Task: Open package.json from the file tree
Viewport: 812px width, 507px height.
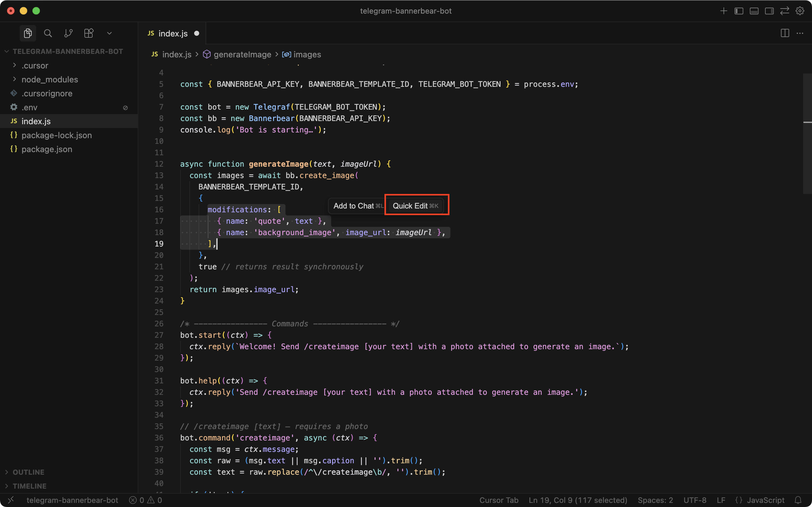Action: coord(46,149)
